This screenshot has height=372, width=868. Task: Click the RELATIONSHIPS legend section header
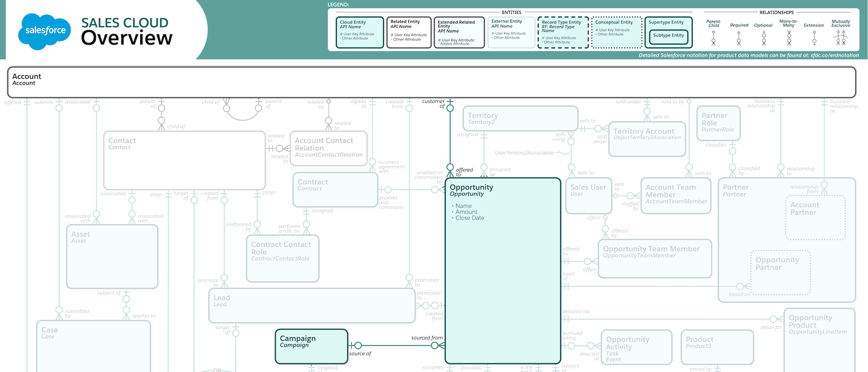click(x=776, y=13)
